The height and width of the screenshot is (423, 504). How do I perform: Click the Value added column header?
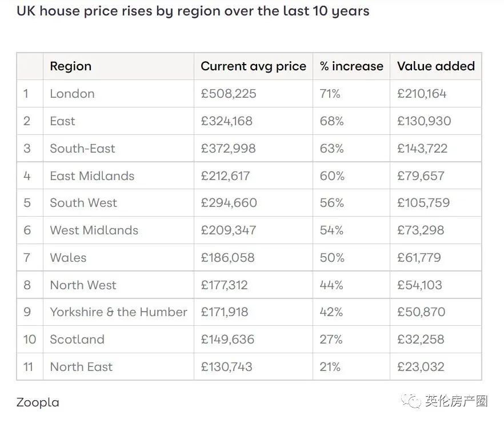pos(435,66)
